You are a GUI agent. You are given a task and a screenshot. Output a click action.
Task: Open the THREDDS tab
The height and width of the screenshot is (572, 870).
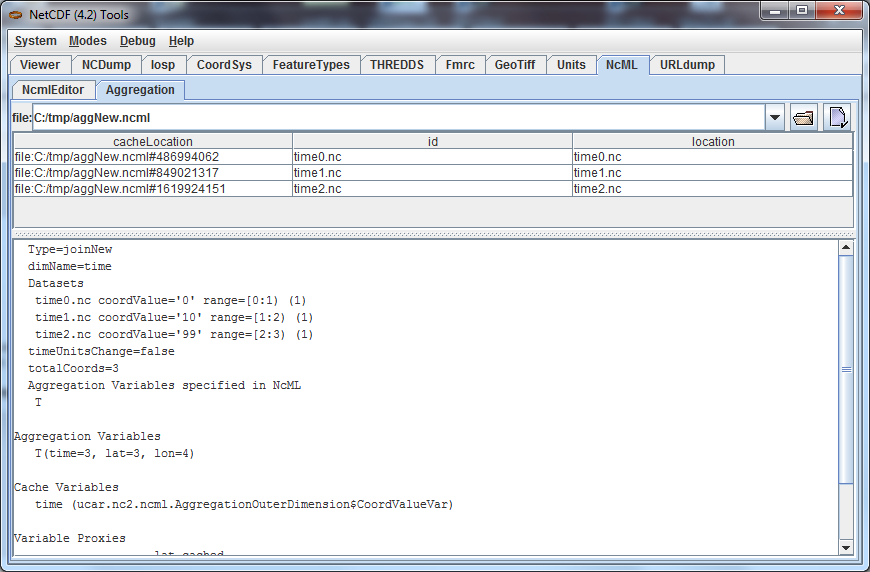point(396,65)
